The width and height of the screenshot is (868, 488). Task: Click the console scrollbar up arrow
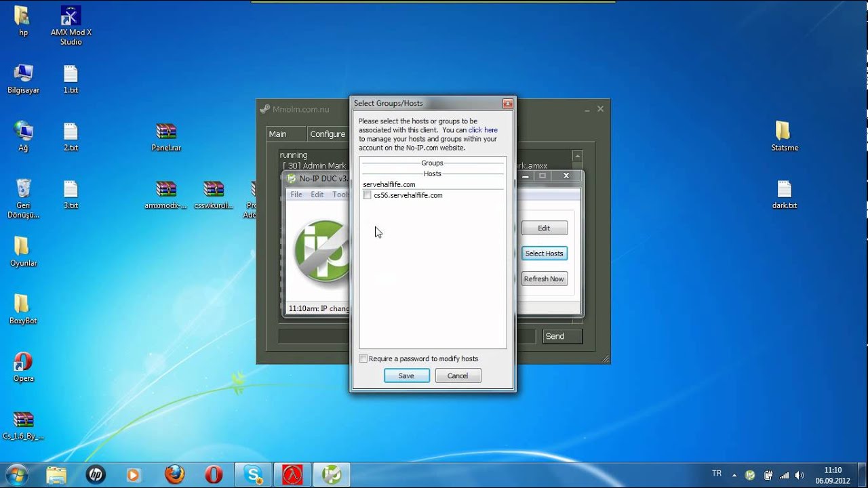coord(577,156)
